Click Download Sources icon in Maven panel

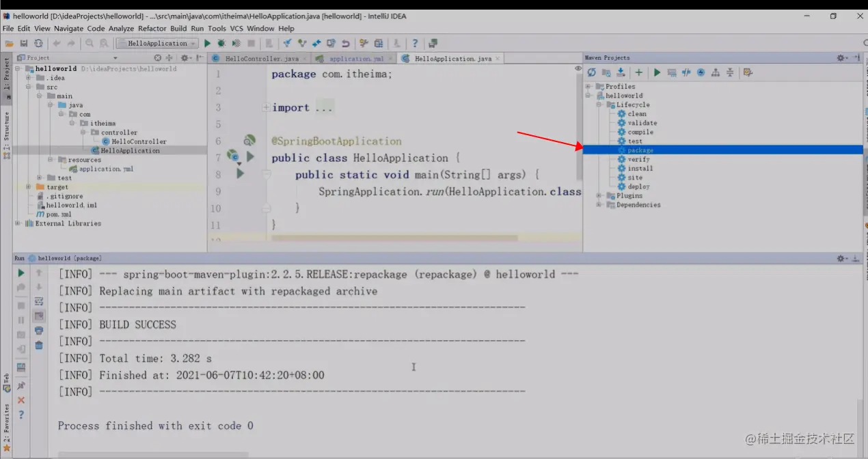tap(621, 72)
